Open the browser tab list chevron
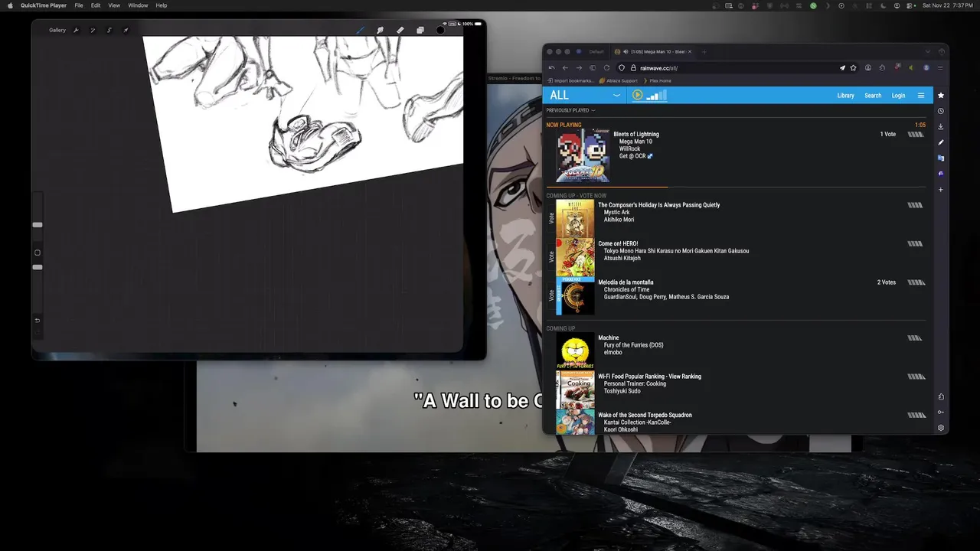Image resolution: width=980 pixels, height=551 pixels. 928,52
